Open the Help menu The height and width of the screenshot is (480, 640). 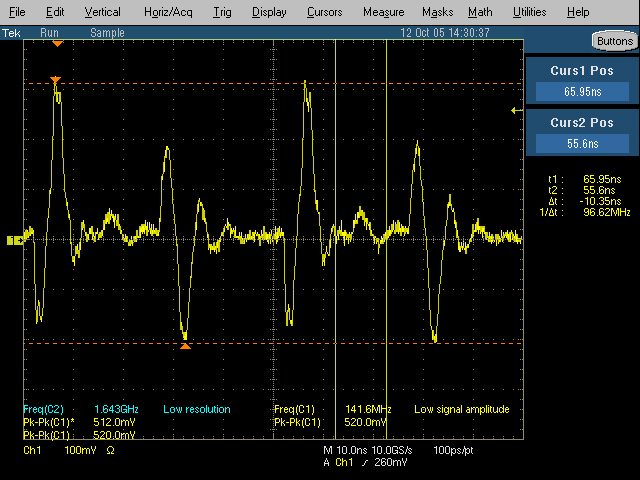tap(578, 12)
